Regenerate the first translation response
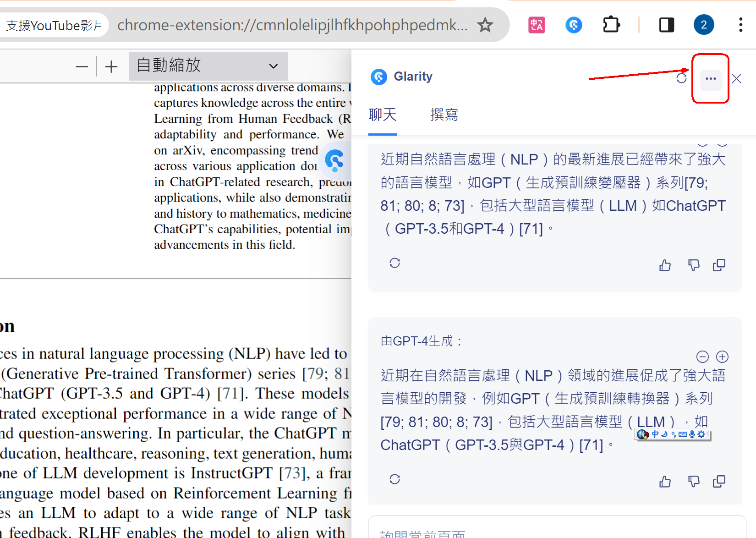 tap(395, 263)
